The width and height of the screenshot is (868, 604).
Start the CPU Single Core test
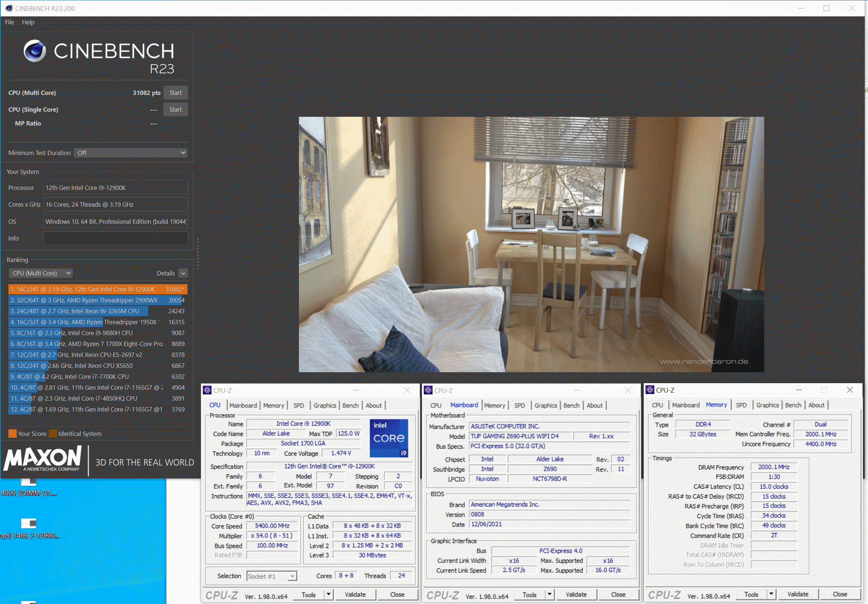175,110
